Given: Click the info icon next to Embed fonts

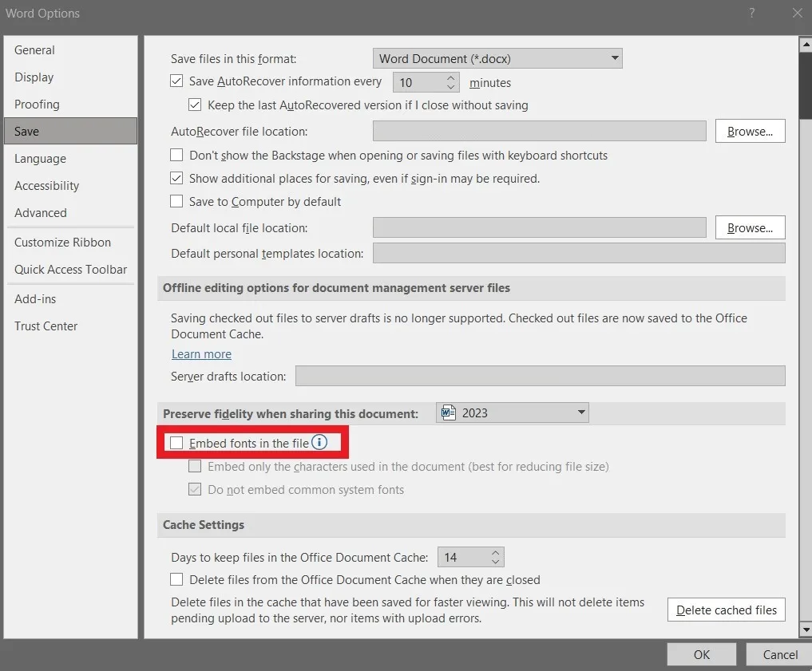Looking at the screenshot, I should click(x=319, y=442).
